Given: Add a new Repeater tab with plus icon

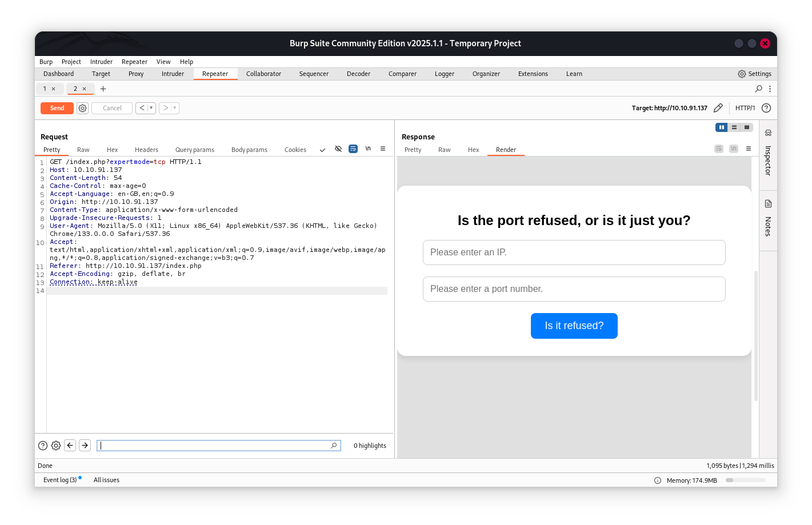Looking at the screenshot, I should pos(103,89).
